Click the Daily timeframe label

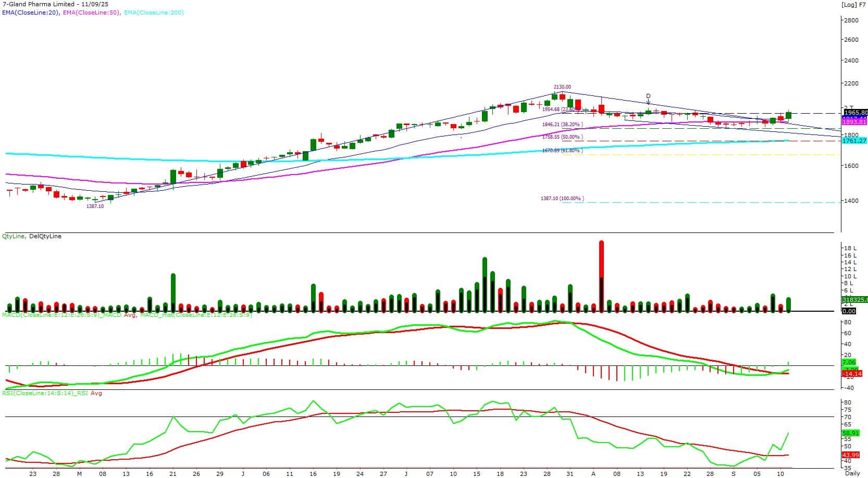point(852,473)
